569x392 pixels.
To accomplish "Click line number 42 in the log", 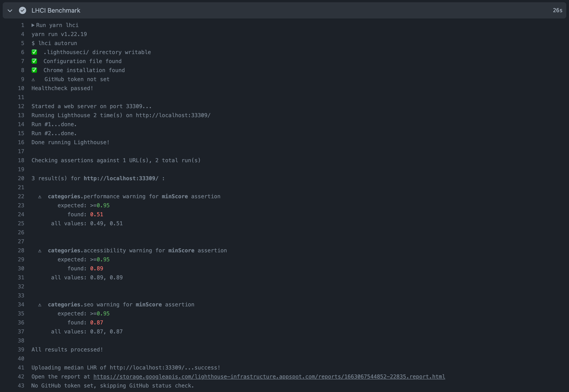I will (x=21, y=376).
